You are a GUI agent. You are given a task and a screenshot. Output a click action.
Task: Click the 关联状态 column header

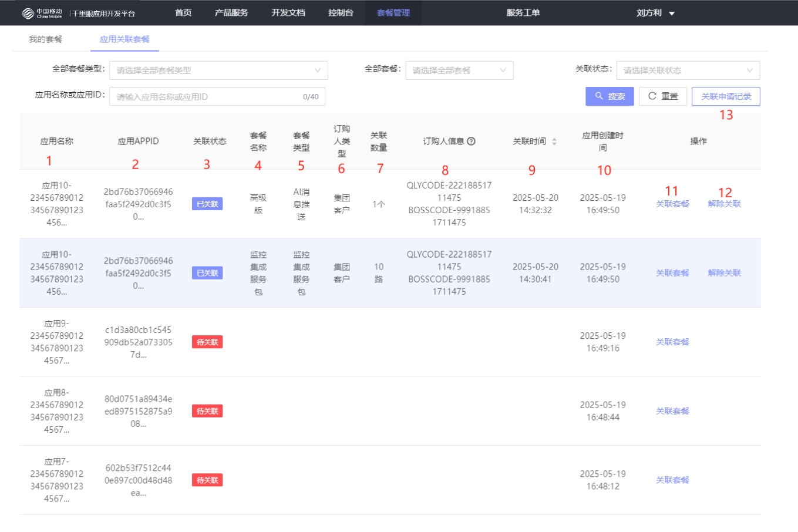[x=210, y=142]
